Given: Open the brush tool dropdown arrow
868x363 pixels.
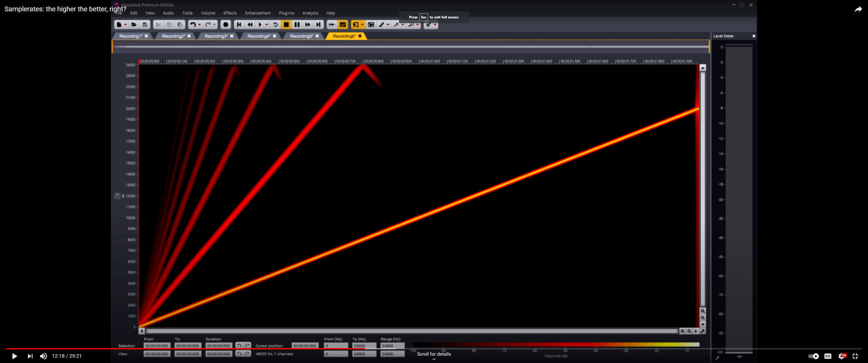Looking at the screenshot, I should click(388, 25).
